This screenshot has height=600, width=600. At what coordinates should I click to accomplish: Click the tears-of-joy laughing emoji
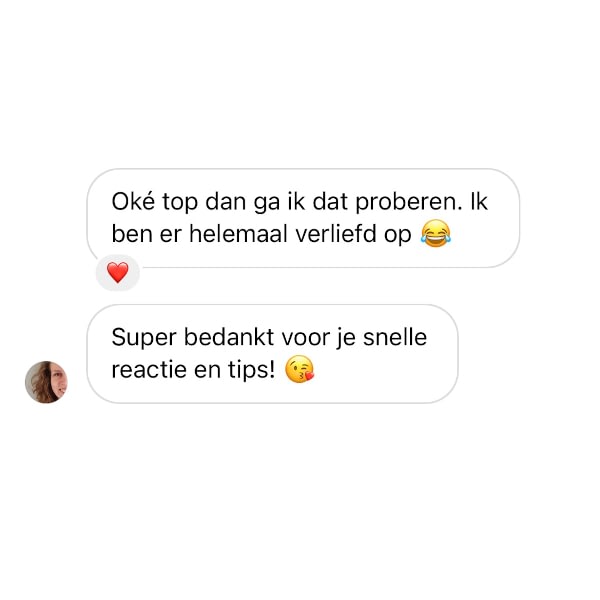436,233
